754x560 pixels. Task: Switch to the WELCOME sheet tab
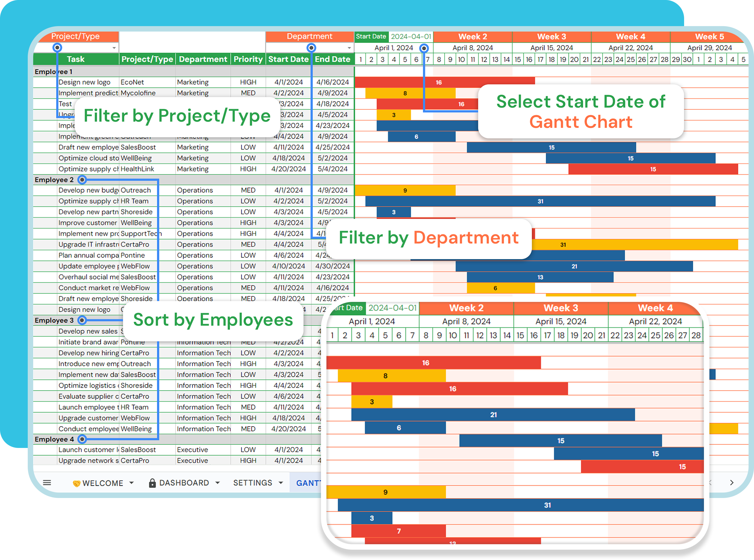tap(103, 483)
